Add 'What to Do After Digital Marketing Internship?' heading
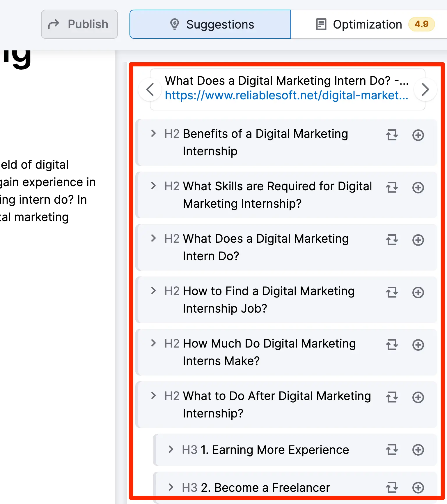Image resolution: width=447 pixels, height=504 pixels. 418,397
